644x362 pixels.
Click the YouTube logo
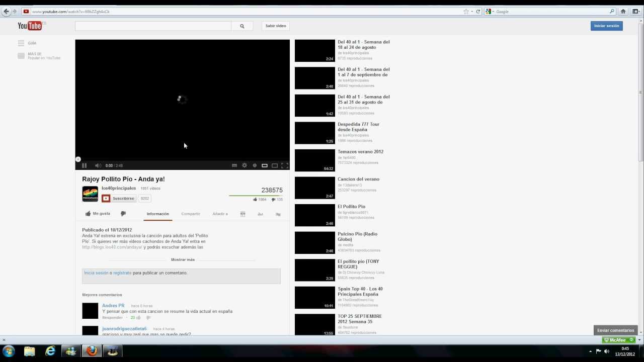pos(30,26)
